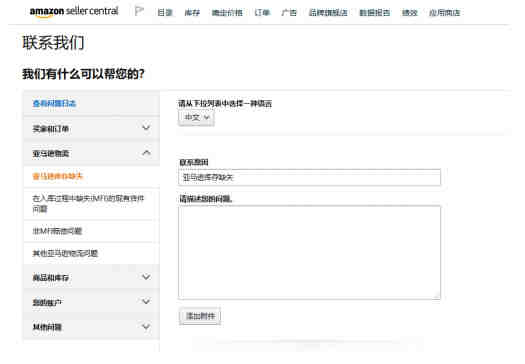Screen dimensions: 525x364
Task: Expand the 商品和库存 section chevron
Action: [x=146, y=277]
